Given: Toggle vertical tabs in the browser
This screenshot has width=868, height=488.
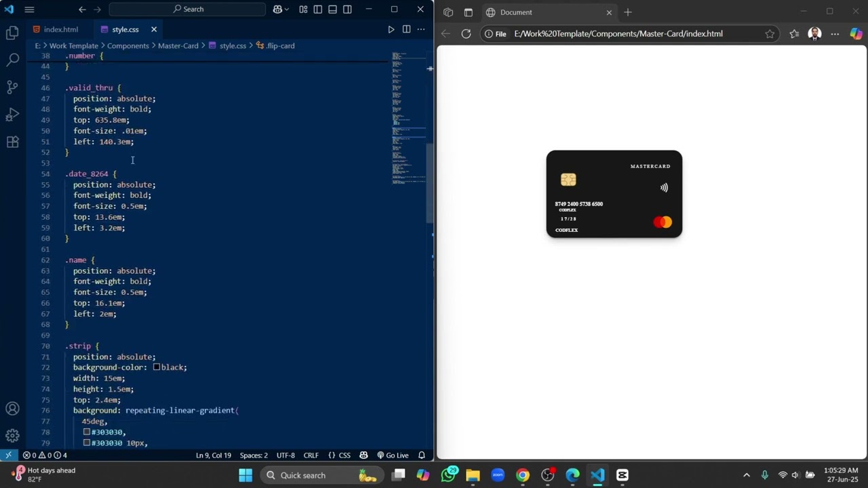Looking at the screenshot, I should coord(469,12).
